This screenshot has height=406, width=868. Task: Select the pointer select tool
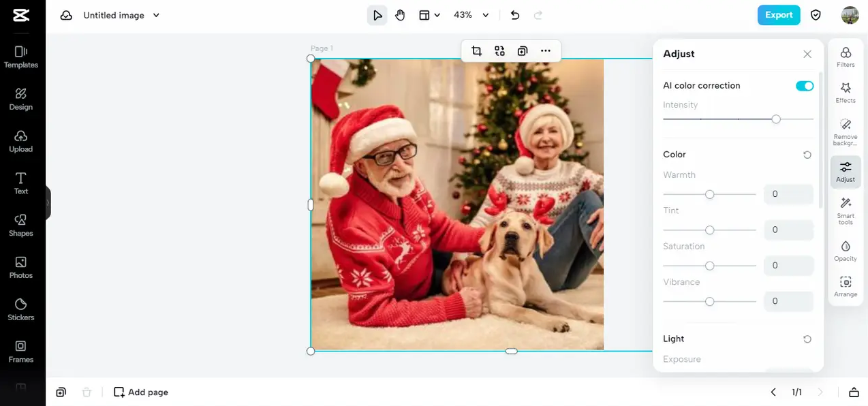click(377, 15)
